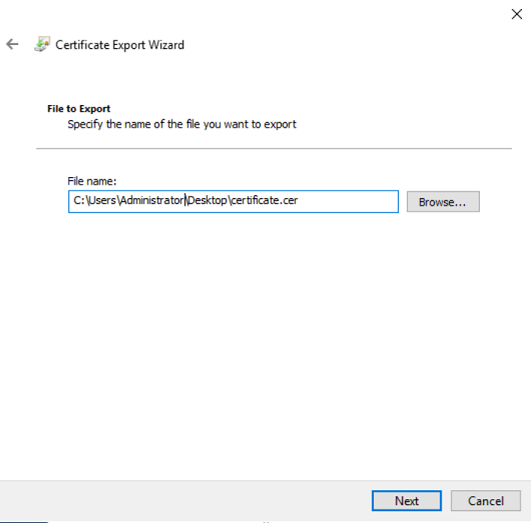Click the 'File name:' label
Screen dimensions: 531x523
tap(92, 181)
